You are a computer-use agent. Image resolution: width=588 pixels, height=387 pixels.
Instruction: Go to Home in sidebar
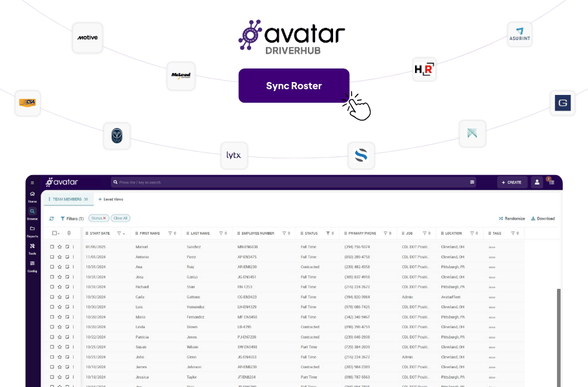32,197
